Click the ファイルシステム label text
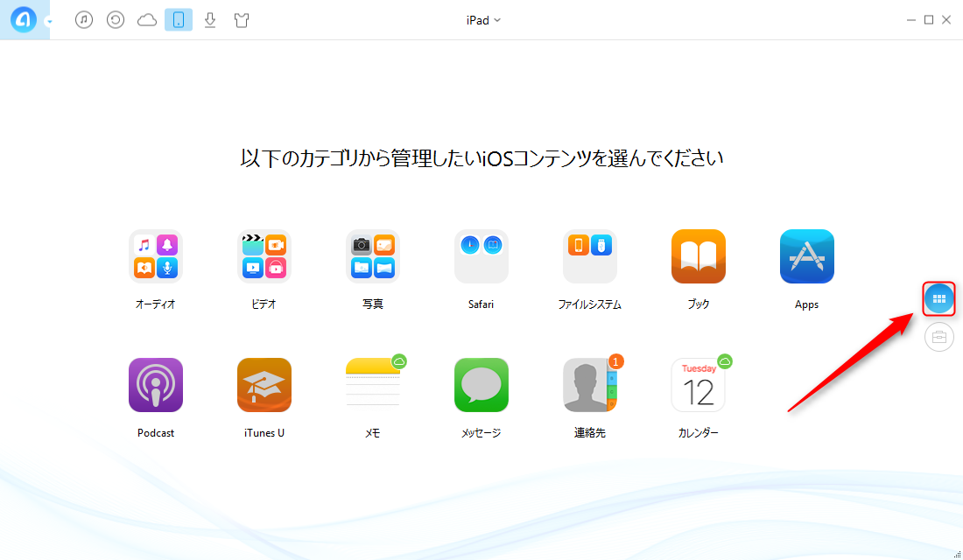 [x=589, y=304]
